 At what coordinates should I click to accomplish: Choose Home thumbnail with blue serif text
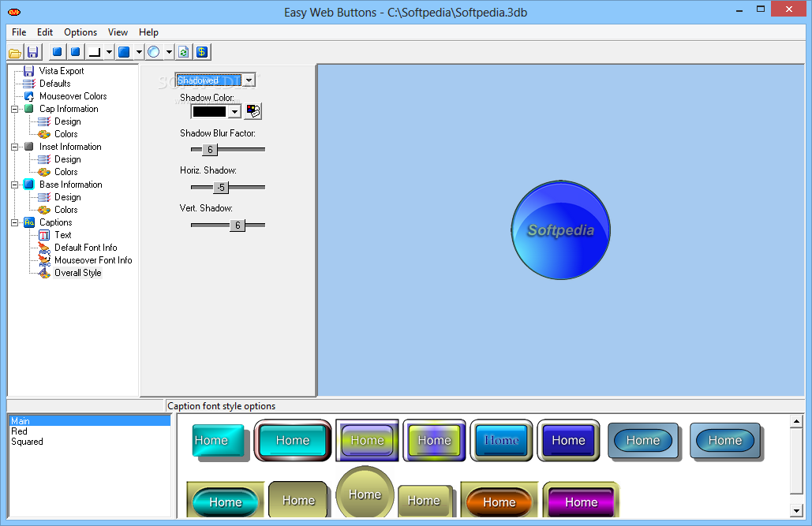(x=501, y=441)
